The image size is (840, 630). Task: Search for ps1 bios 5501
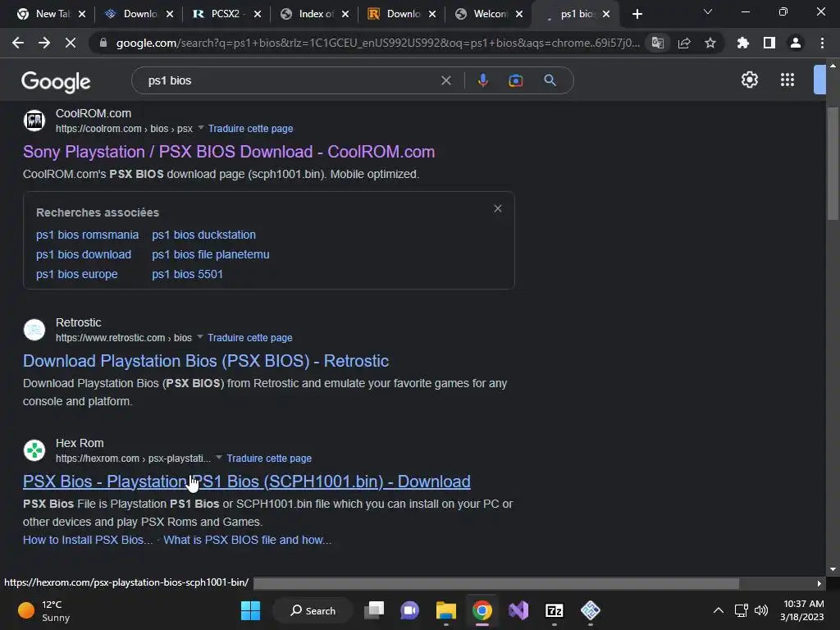point(187,274)
